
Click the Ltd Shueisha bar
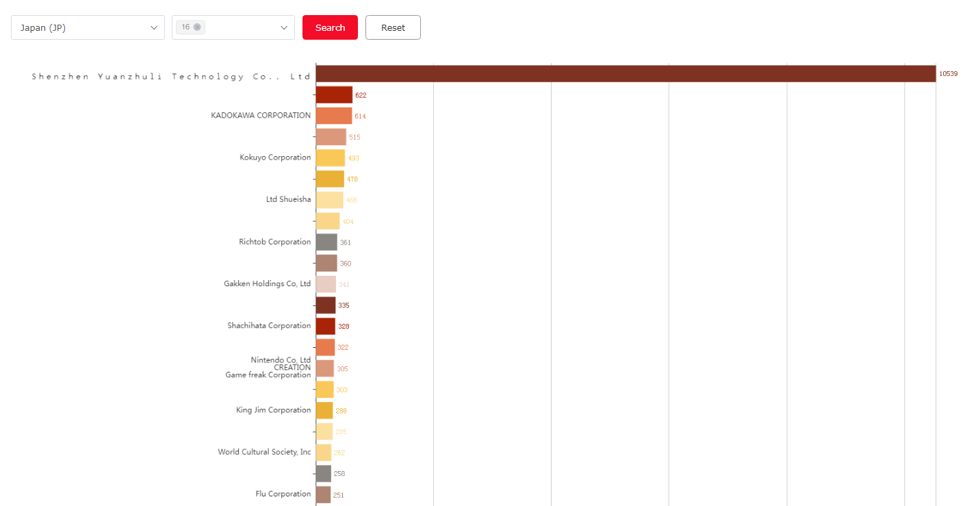point(330,200)
